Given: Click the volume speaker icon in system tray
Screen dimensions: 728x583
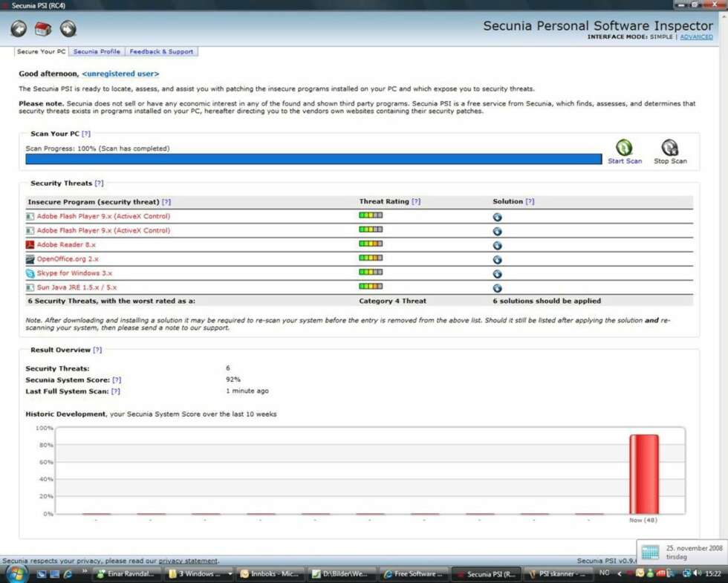Looking at the screenshot, I should [x=697, y=573].
